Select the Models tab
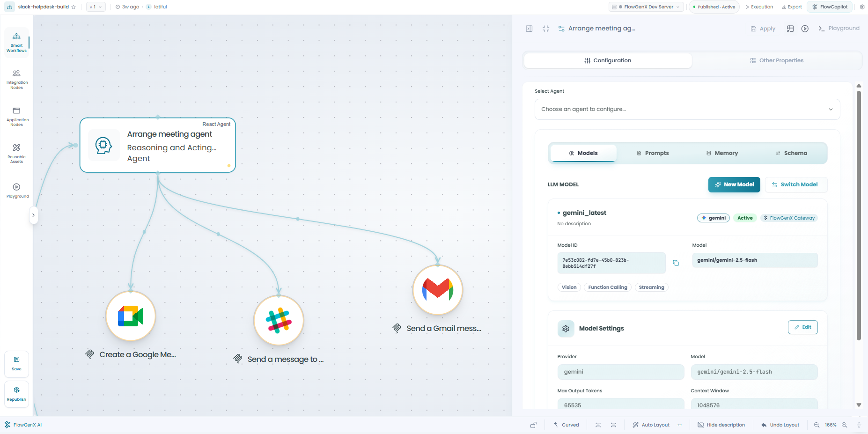This screenshot has width=868, height=434. tap(583, 153)
